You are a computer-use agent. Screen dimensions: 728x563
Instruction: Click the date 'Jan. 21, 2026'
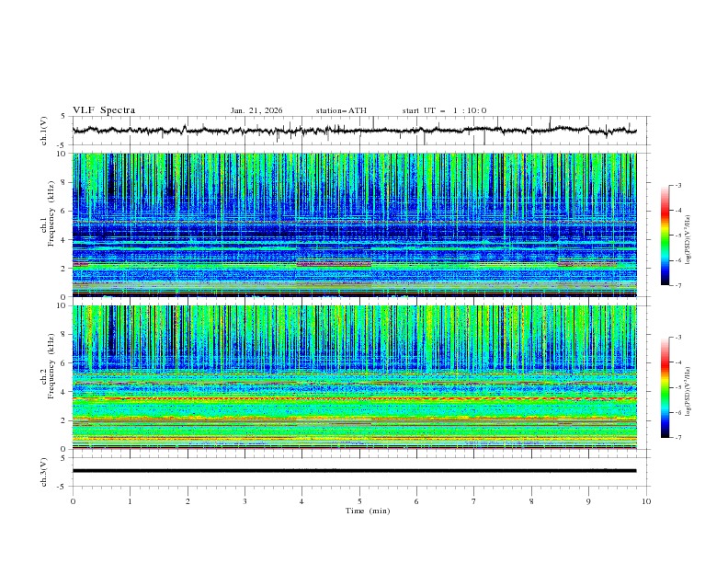click(256, 110)
